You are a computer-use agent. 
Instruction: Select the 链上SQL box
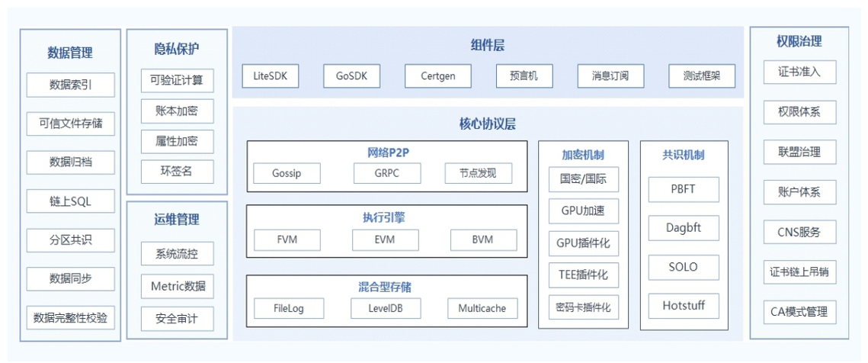(x=70, y=201)
